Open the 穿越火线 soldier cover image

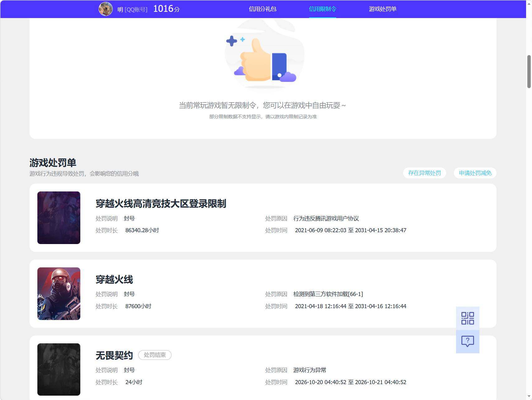tap(59, 294)
